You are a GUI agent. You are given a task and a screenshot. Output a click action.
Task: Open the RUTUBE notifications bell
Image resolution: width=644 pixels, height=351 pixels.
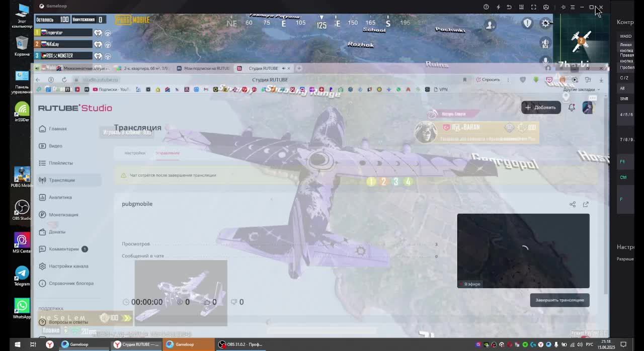572,107
